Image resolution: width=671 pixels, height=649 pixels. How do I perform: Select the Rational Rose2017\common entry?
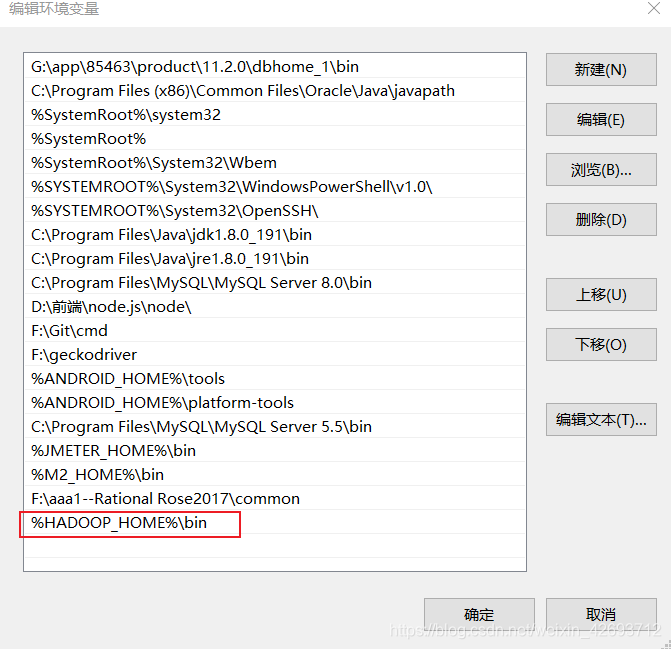[x=275, y=498]
